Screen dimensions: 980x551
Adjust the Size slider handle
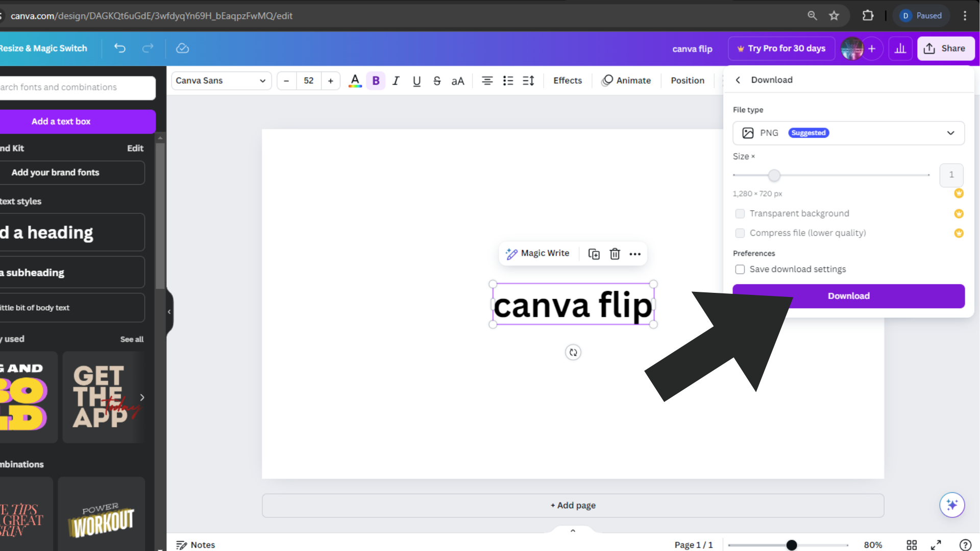click(x=774, y=175)
